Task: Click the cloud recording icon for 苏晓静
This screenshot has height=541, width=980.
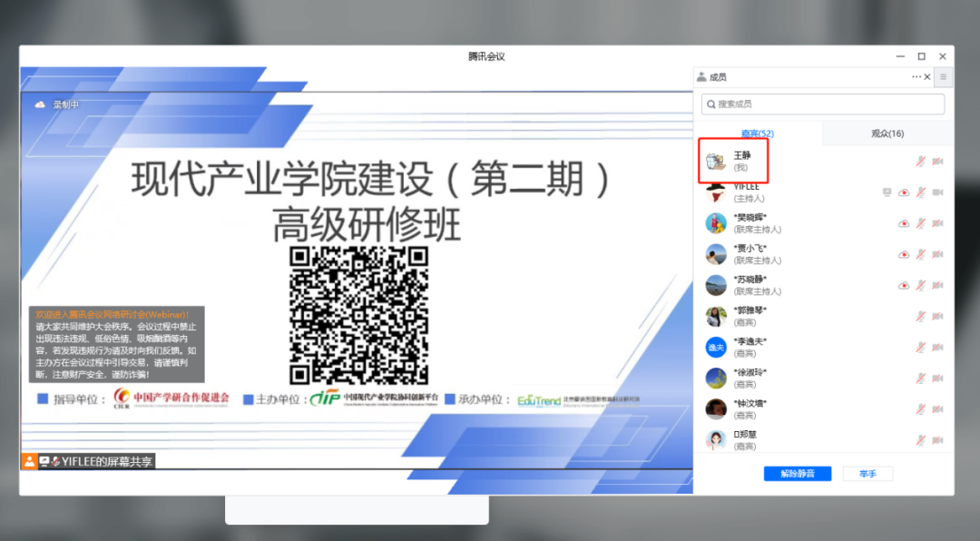Action: [904, 285]
